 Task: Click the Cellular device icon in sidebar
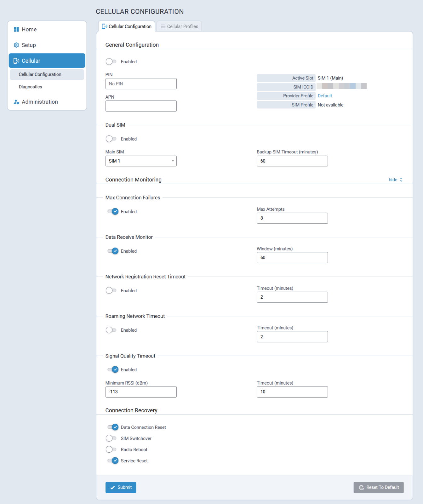click(16, 61)
